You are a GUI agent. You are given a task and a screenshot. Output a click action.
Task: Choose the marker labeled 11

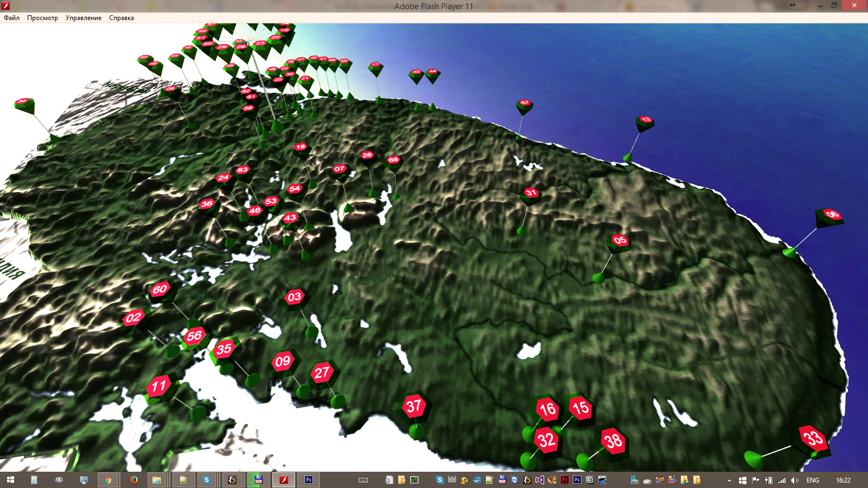point(158,386)
